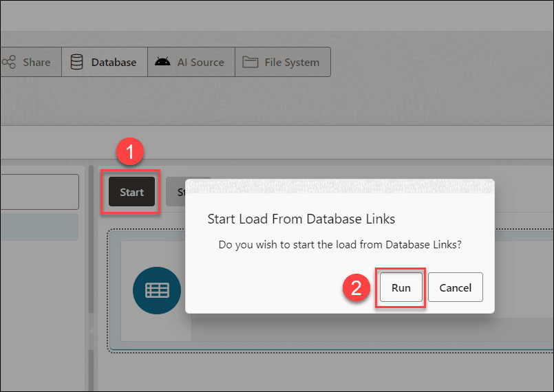Collapse the left panel using the splitter arrow

(92, 331)
